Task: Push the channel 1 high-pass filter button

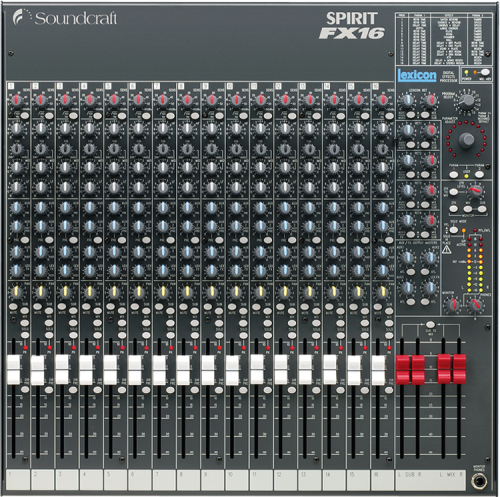Action: pyautogui.click(x=24, y=116)
